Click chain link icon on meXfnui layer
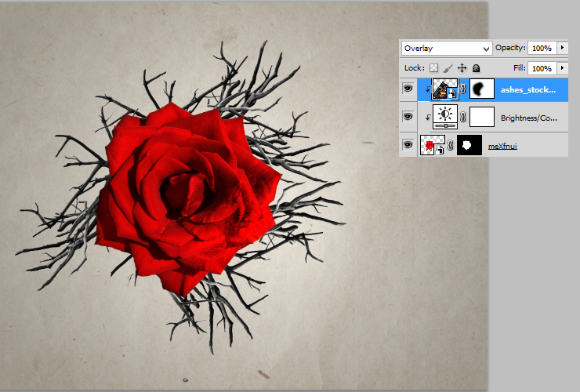Screen dimensions: 580x392 click(451, 145)
